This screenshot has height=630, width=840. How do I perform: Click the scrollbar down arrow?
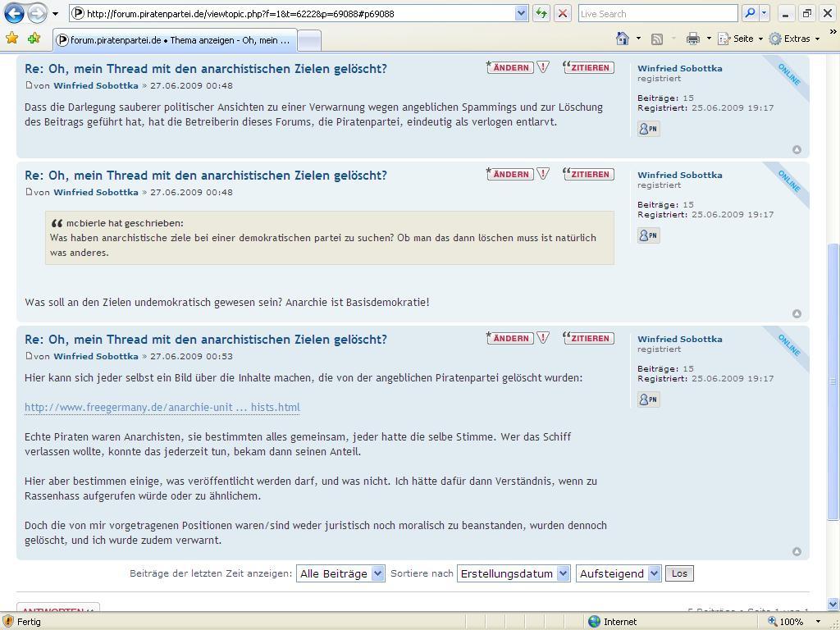point(833,605)
